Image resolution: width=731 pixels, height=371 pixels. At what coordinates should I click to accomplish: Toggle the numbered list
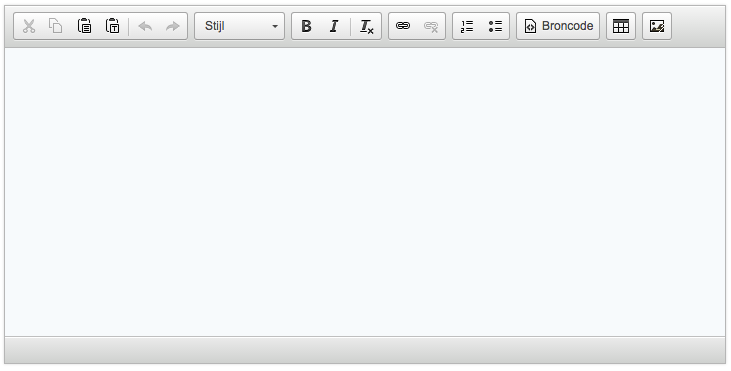pyautogui.click(x=467, y=26)
